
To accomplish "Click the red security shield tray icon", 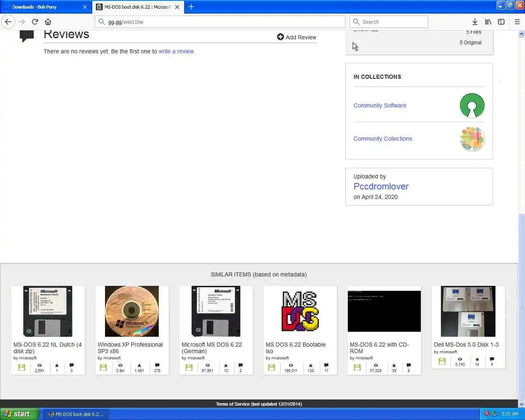I will tap(487, 414).
